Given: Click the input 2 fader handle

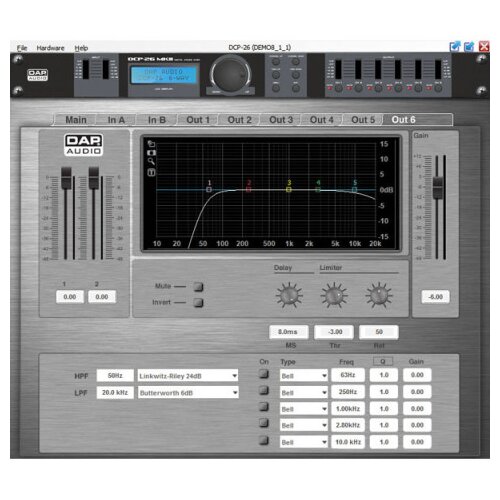Looking at the screenshot, I should coord(94,178).
